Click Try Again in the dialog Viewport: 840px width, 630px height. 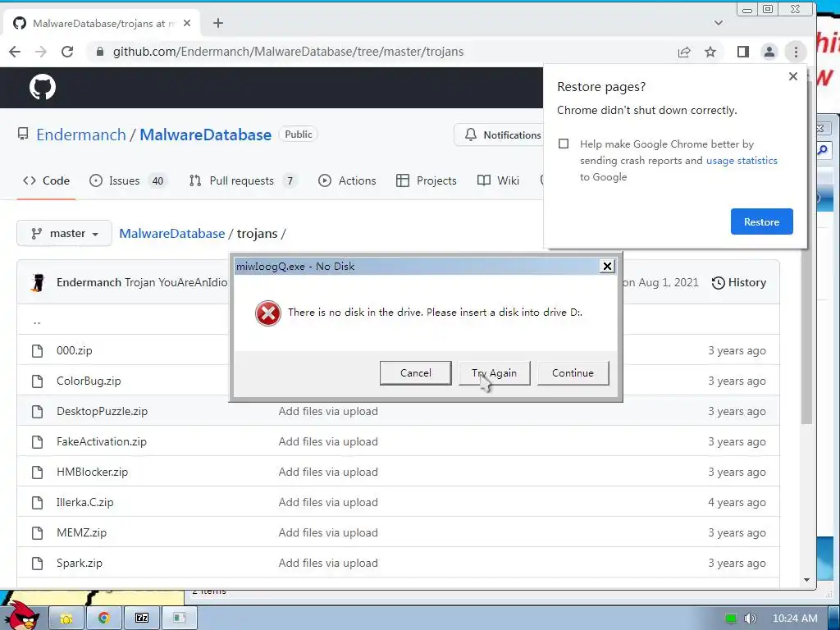[494, 373]
